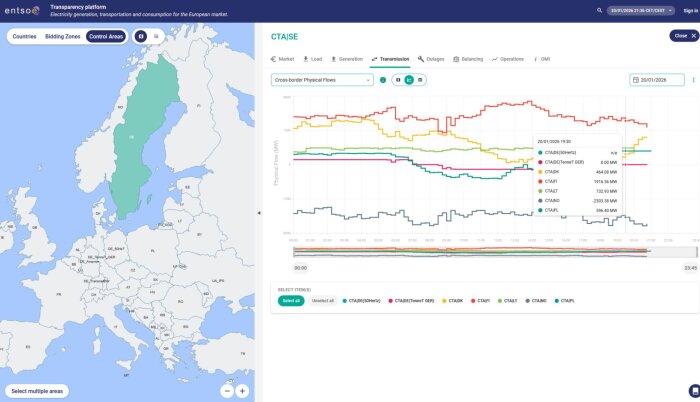Select Bidding Zones map mode
Viewport: 700px width, 402px height.
pos(62,36)
